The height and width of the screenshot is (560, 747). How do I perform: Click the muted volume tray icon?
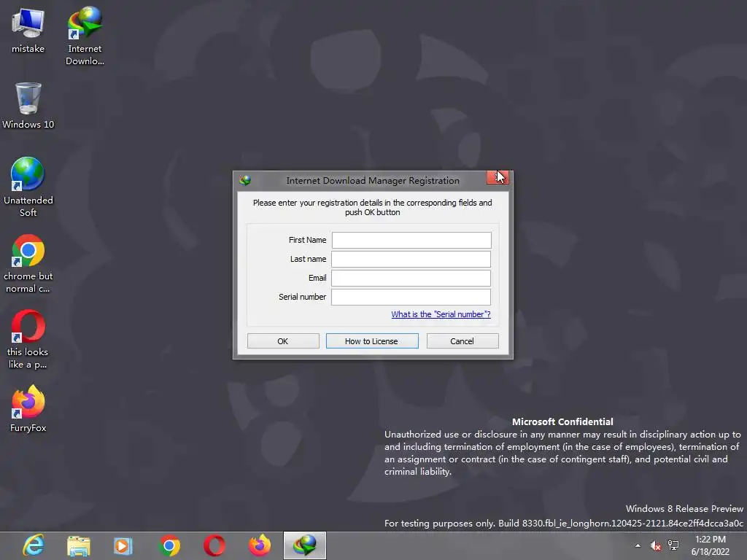(x=656, y=545)
